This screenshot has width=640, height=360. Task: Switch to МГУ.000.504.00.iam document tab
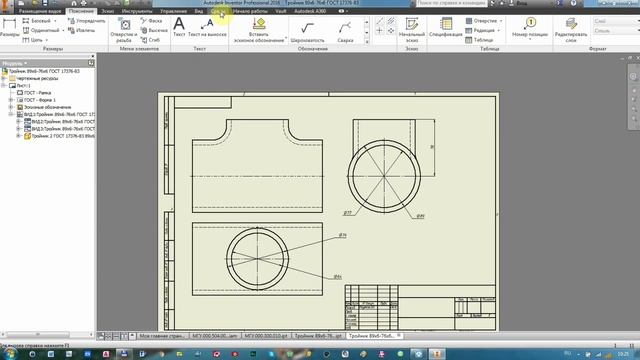pyautogui.click(x=215, y=336)
